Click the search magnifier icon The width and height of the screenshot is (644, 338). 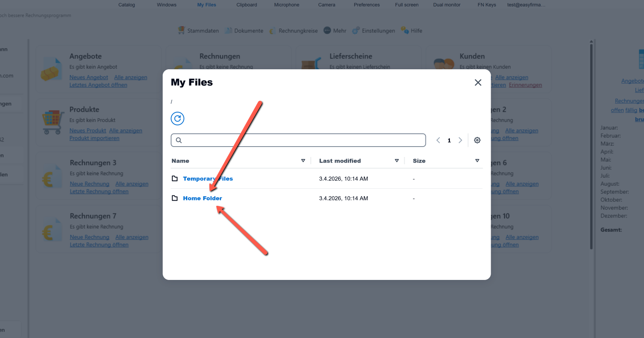click(179, 140)
